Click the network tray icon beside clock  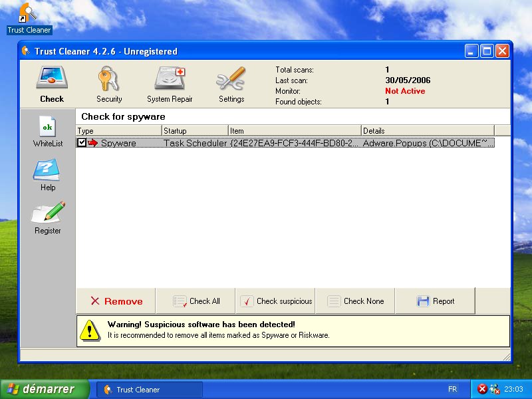[495, 389]
